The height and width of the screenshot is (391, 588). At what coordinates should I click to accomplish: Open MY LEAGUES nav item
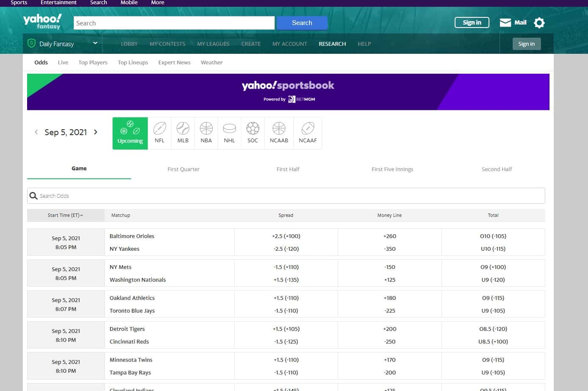(213, 44)
